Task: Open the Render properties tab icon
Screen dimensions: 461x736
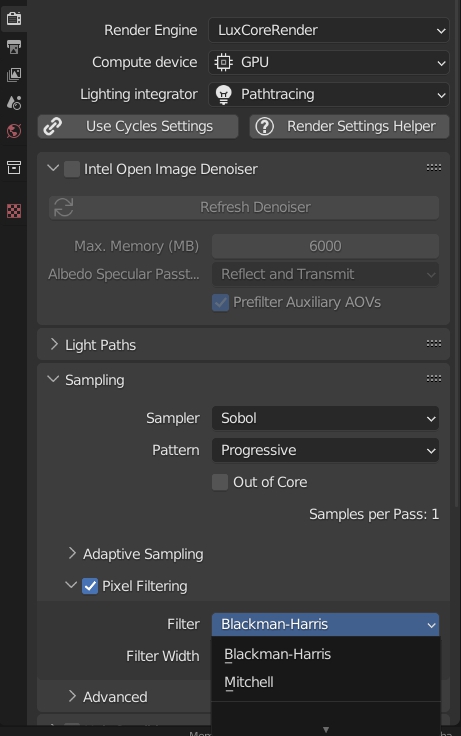Action: tap(14, 18)
